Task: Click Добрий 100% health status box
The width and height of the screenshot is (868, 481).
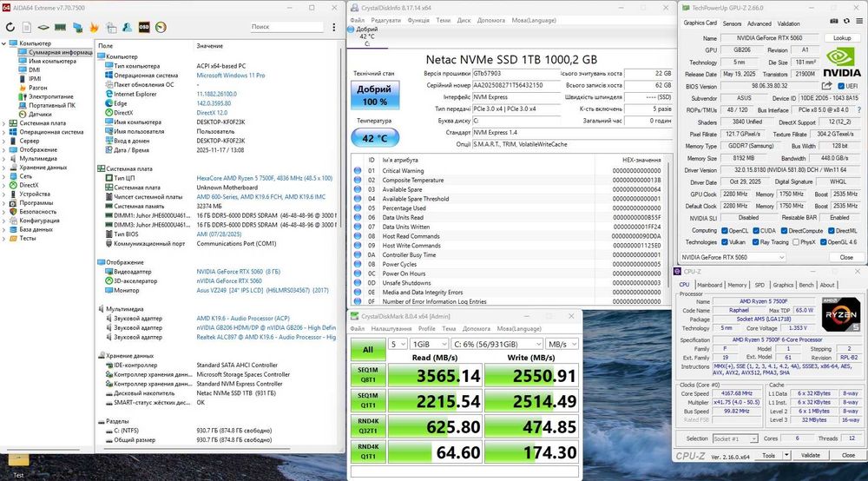Action: [375, 96]
